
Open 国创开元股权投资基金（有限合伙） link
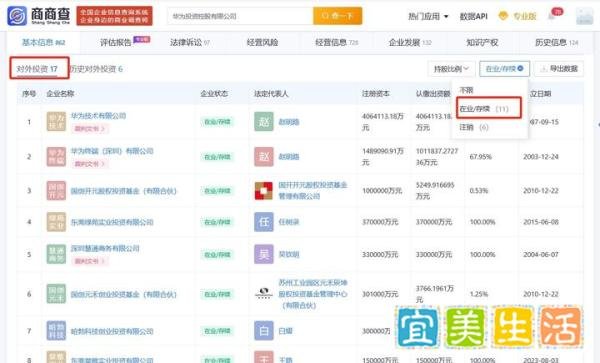[x=124, y=191]
